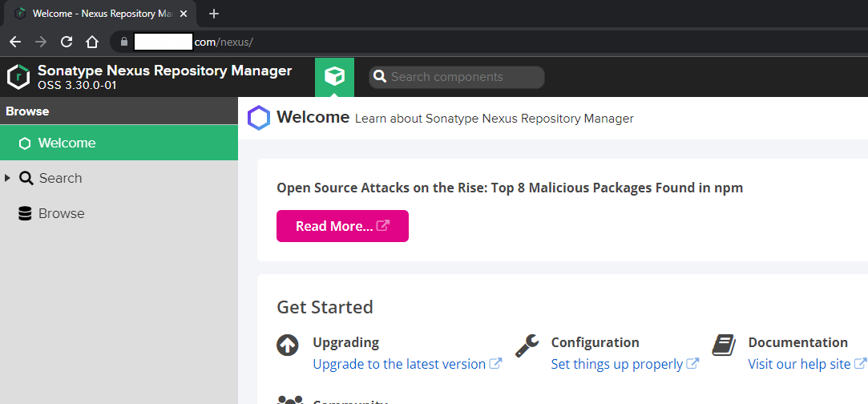This screenshot has width=868, height=404.
Task: Click the Read More button
Action: (343, 226)
